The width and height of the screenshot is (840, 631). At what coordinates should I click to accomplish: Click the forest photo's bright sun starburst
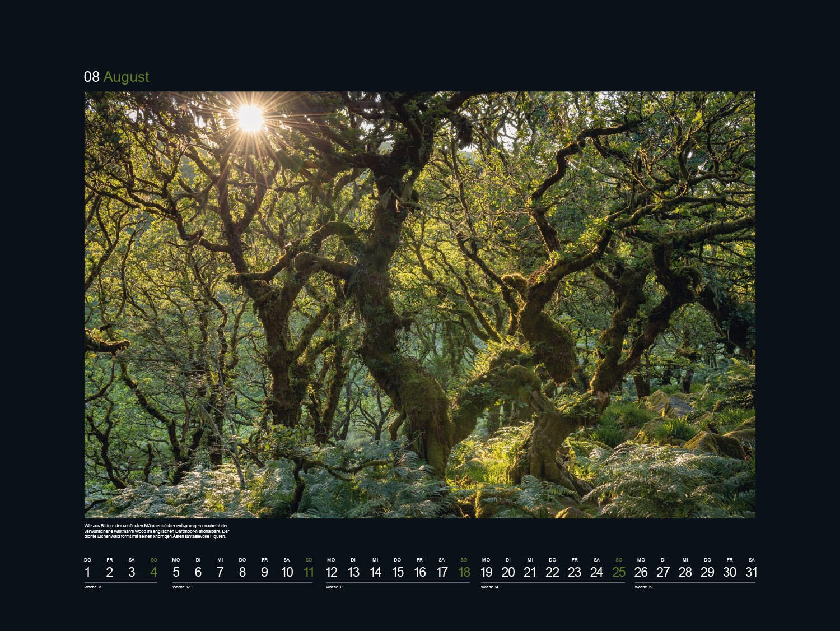pyautogui.click(x=250, y=118)
